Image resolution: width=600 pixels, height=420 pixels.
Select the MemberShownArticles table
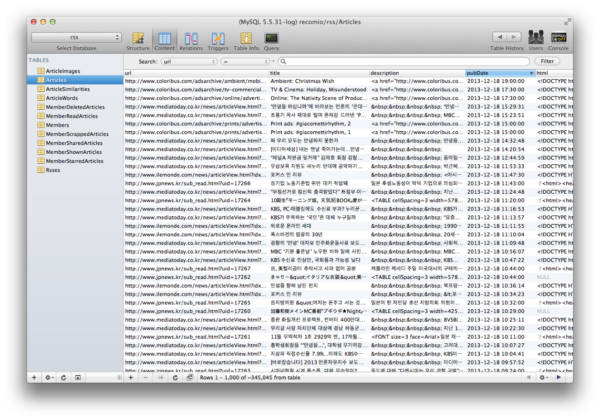[x=75, y=152]
